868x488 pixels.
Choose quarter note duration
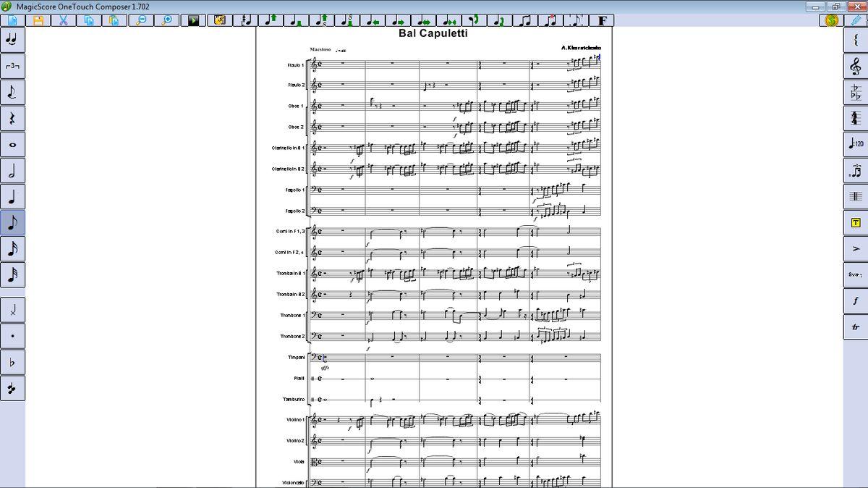tap(12, 197)
